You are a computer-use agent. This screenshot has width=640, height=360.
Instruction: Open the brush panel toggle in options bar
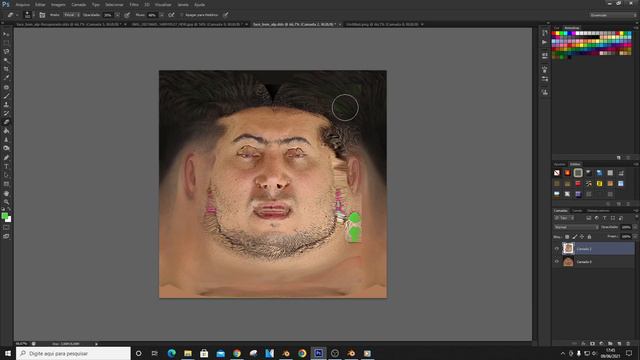pos(42,15)
